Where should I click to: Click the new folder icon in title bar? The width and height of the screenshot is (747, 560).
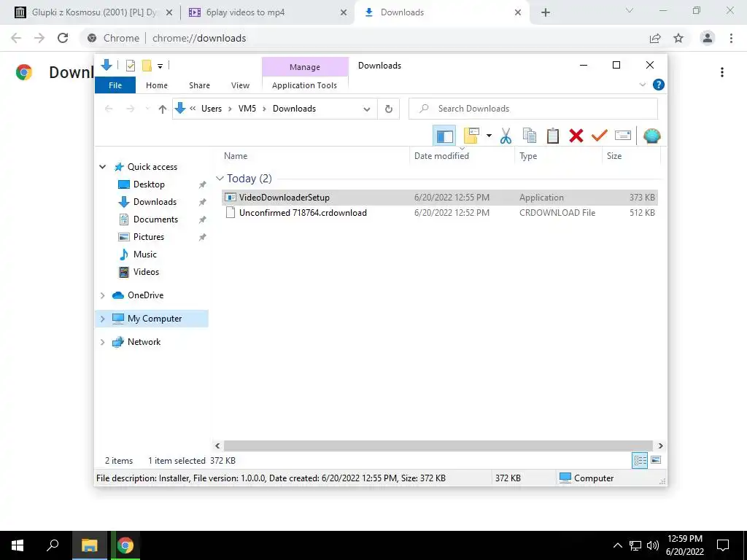click(x=147, y=66)
